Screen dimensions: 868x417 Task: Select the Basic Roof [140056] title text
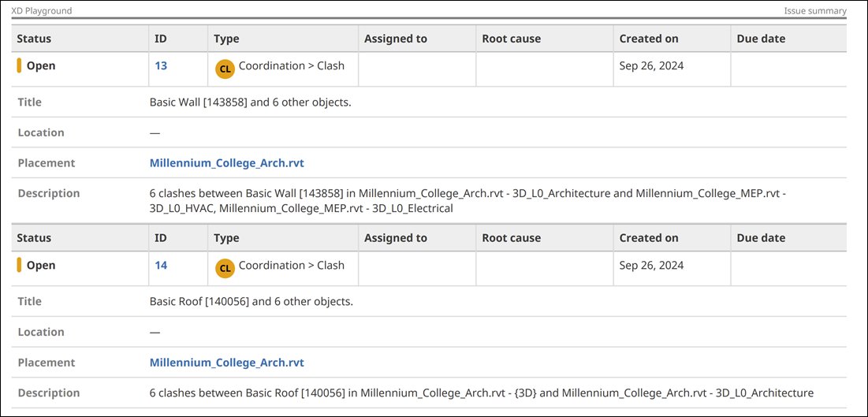click(x=251, y=302)
